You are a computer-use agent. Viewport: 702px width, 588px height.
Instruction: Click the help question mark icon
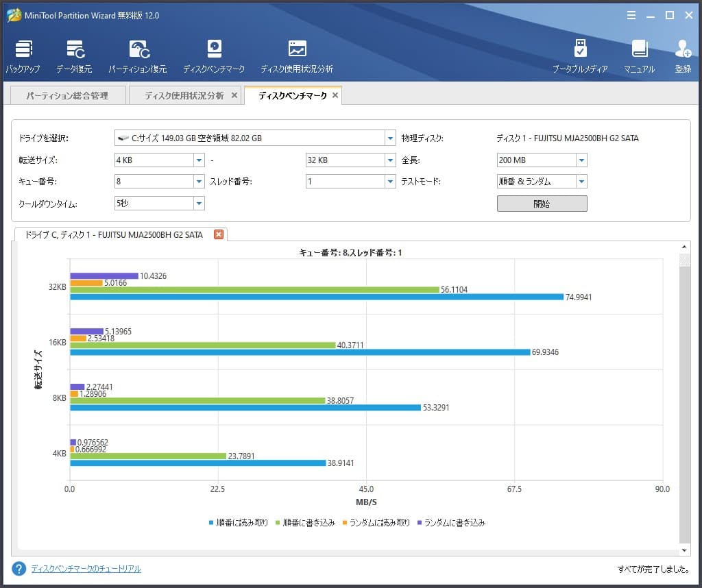coord(19,569)
